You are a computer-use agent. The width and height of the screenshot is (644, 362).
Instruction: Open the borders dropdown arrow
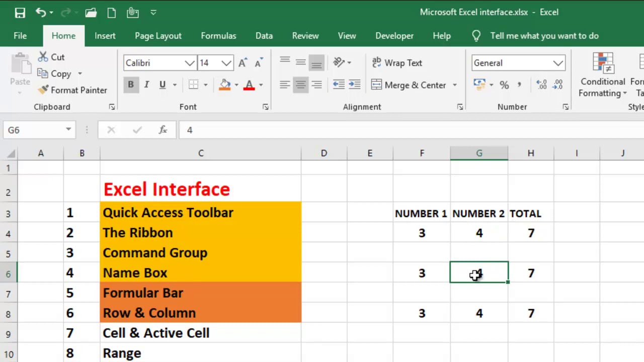coord(205,85)
